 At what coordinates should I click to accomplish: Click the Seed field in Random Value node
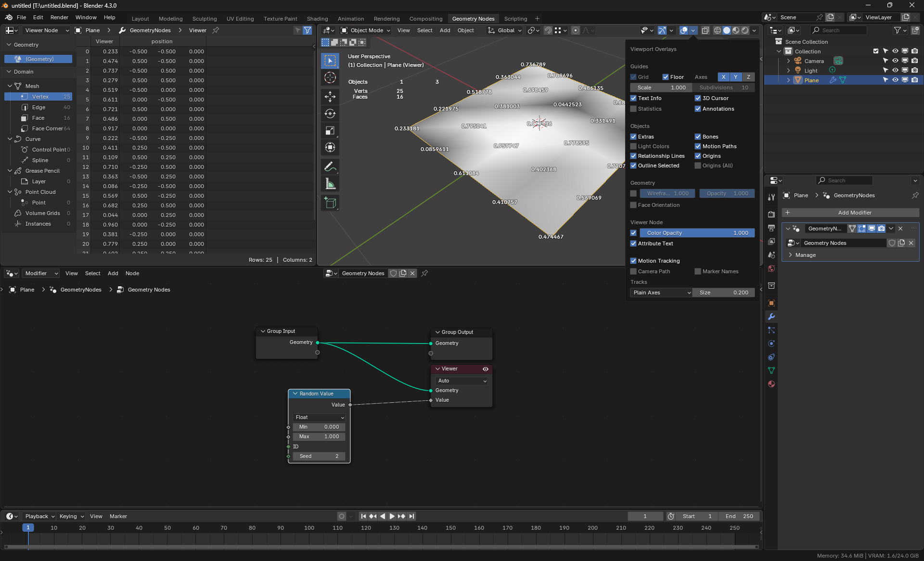coord(319,456)
